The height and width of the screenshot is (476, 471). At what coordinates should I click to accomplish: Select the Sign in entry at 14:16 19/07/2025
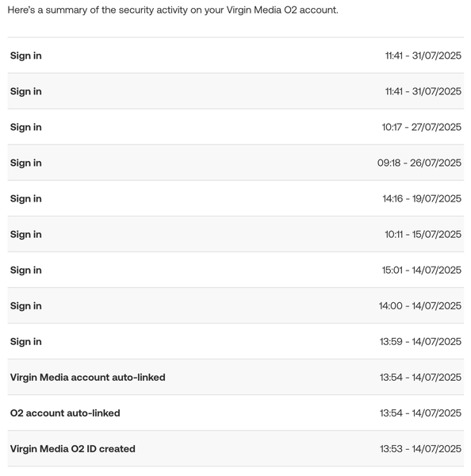click(235, 198)
